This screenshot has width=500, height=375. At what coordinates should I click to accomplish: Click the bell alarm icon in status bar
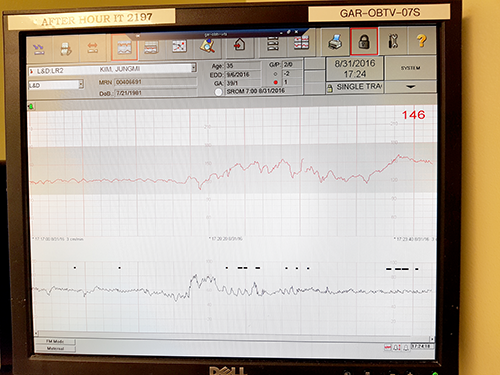(x=397, y=348)
